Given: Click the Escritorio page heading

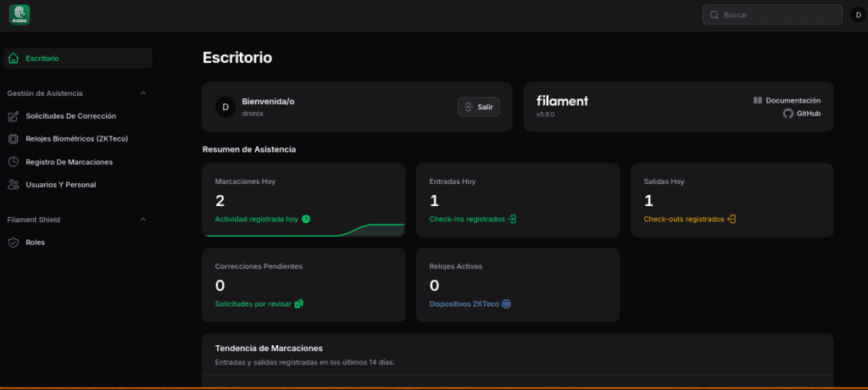Looking at the screenshot, I should [x=237, y=57].
